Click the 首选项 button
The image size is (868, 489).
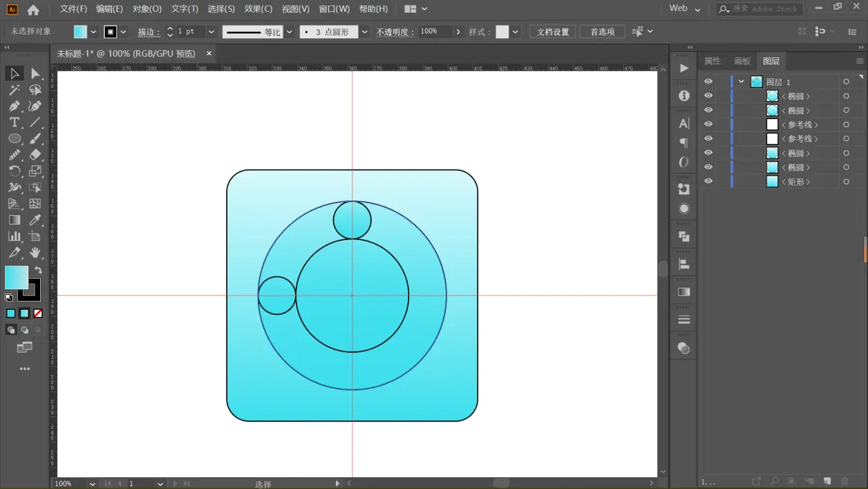point(603,32)
